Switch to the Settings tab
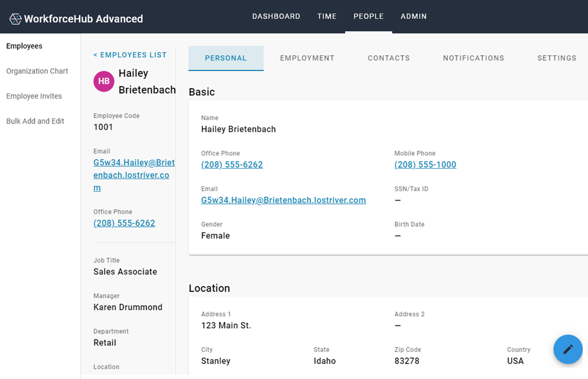 556,58
